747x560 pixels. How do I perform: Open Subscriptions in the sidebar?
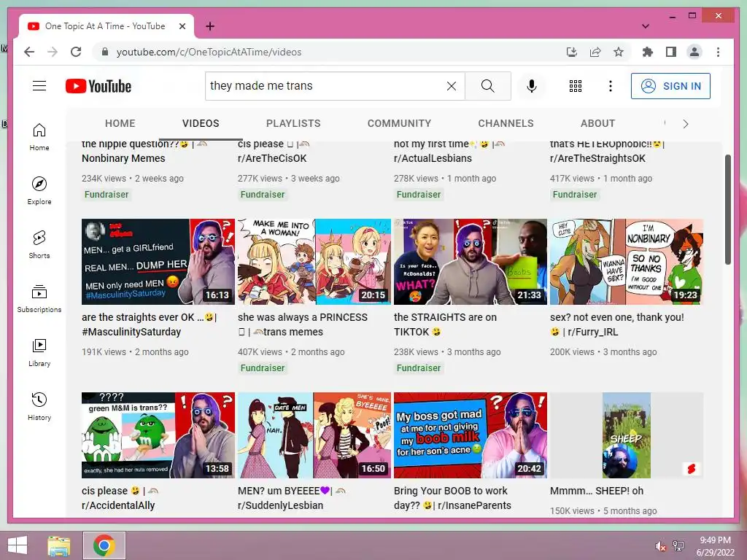pyautogui.click(x=39, y=298)
